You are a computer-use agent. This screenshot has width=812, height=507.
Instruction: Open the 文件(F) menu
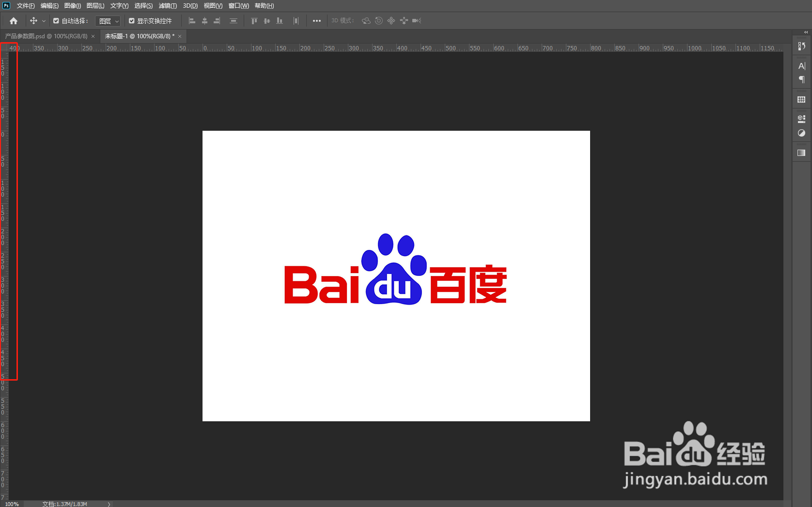(26, 6)
